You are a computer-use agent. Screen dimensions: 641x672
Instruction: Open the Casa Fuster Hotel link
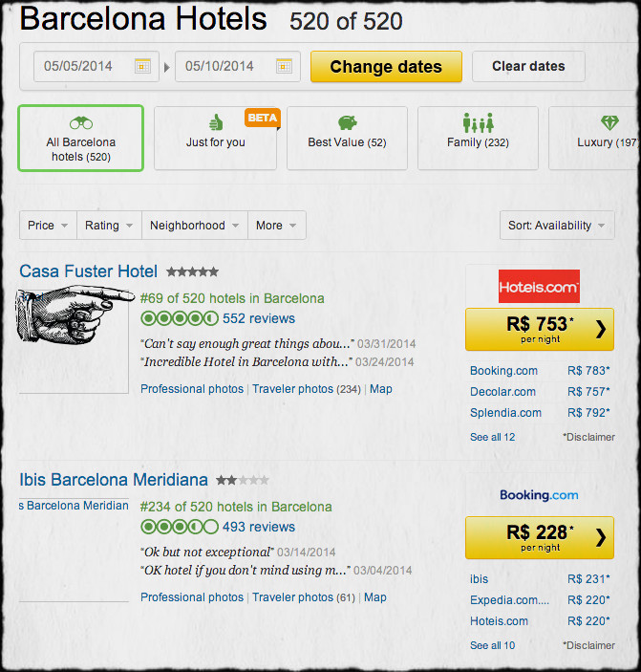click(89, 271)
